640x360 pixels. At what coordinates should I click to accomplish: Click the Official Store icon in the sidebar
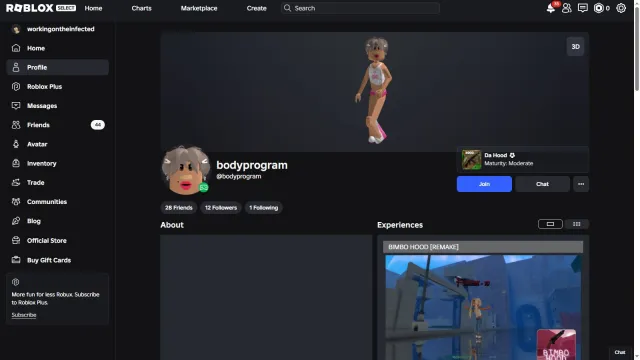click(x=16, y=240)
